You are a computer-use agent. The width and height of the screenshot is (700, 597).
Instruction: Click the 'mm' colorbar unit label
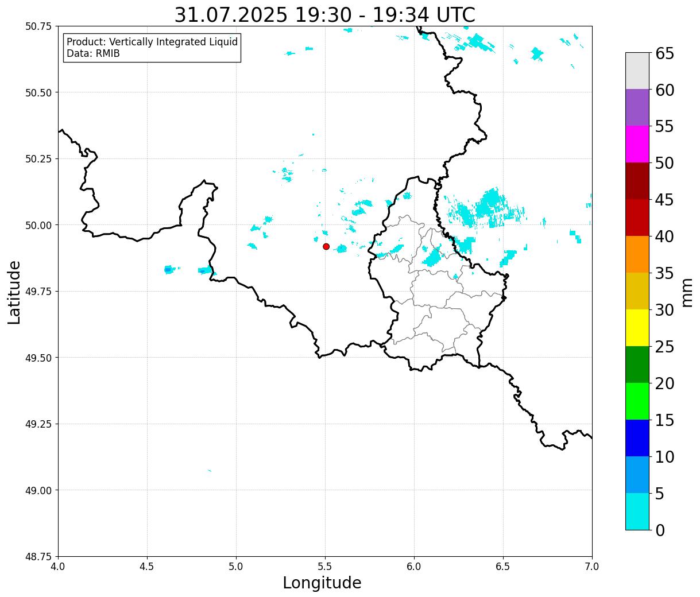pyautogui.click(x=686, y=292)
